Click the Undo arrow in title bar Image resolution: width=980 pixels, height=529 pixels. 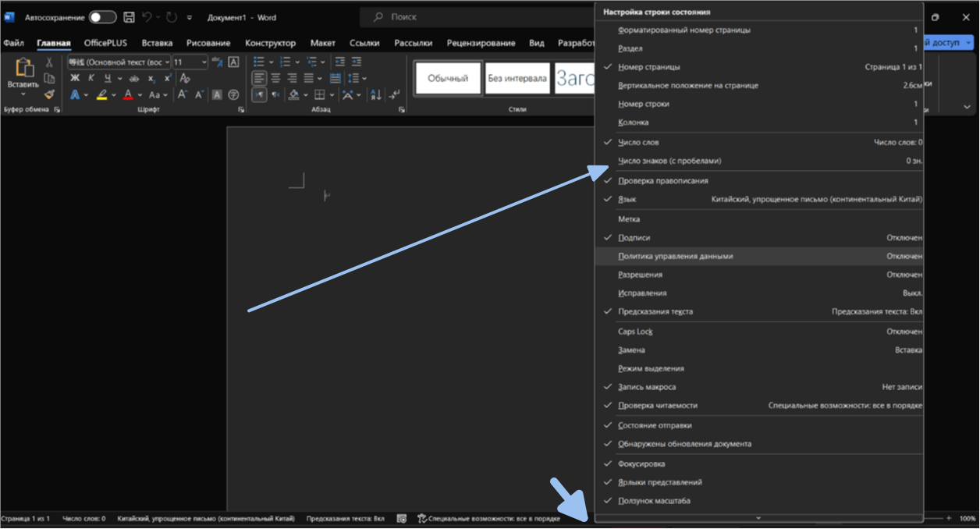(x=147, y=17)
